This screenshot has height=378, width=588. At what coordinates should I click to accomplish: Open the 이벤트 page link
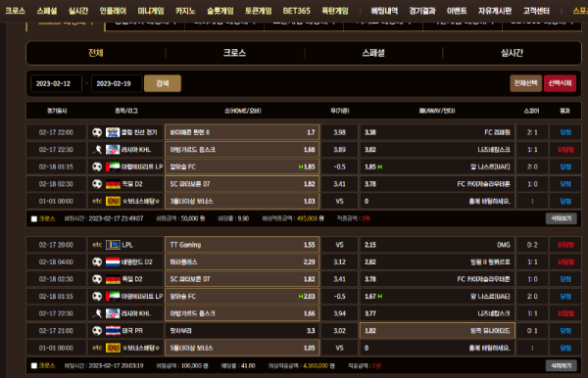457,11
